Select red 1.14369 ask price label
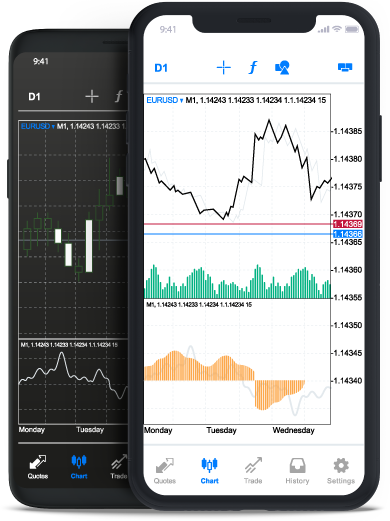 tap(348, 224)
